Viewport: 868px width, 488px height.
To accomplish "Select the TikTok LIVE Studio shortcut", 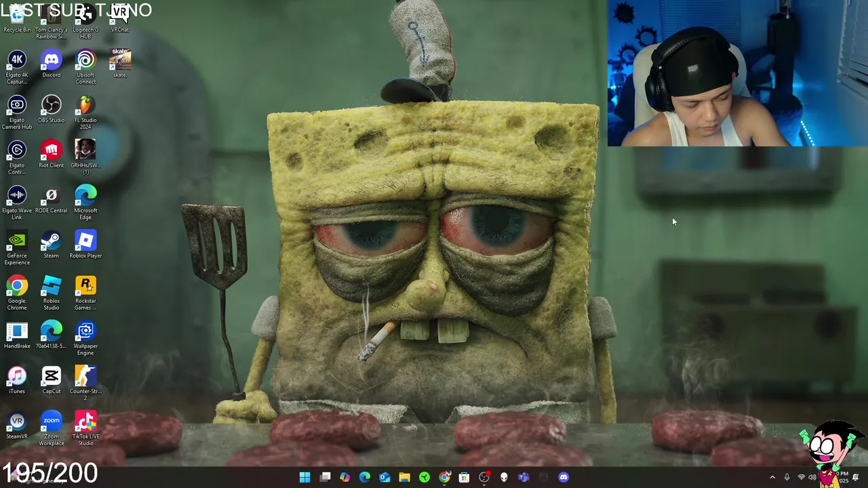I will [x=85, y=429].
